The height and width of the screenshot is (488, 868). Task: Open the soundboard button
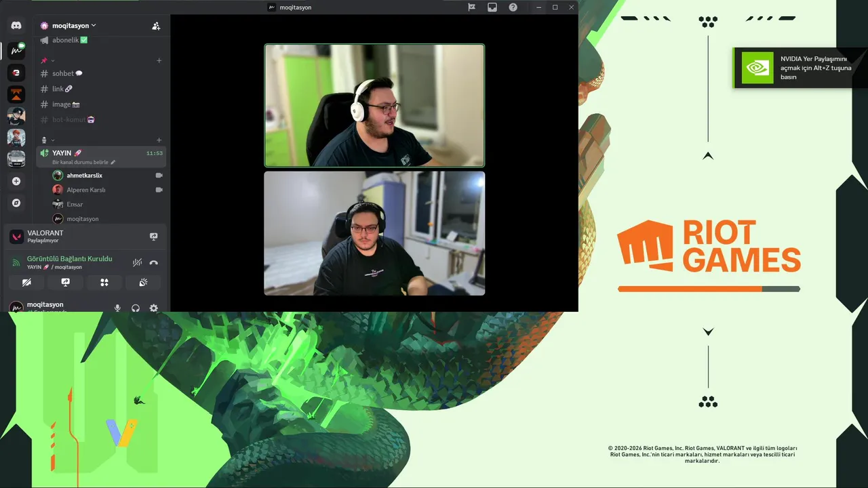(143, 282)
